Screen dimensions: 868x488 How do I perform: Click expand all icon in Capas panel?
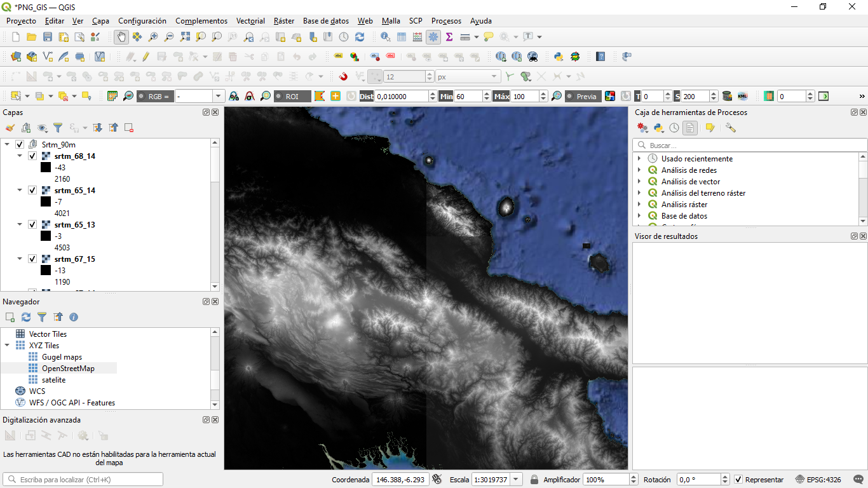point(97,128)
